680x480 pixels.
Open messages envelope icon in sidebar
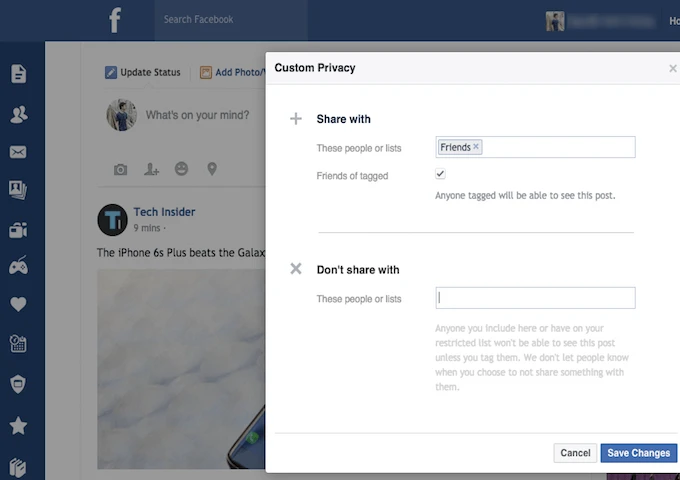point(18,153)
